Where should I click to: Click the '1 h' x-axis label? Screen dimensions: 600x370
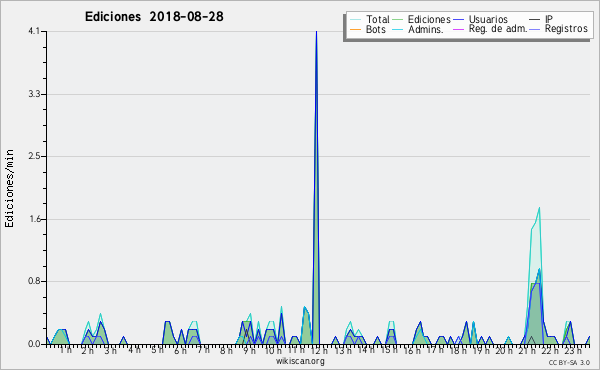66,350
